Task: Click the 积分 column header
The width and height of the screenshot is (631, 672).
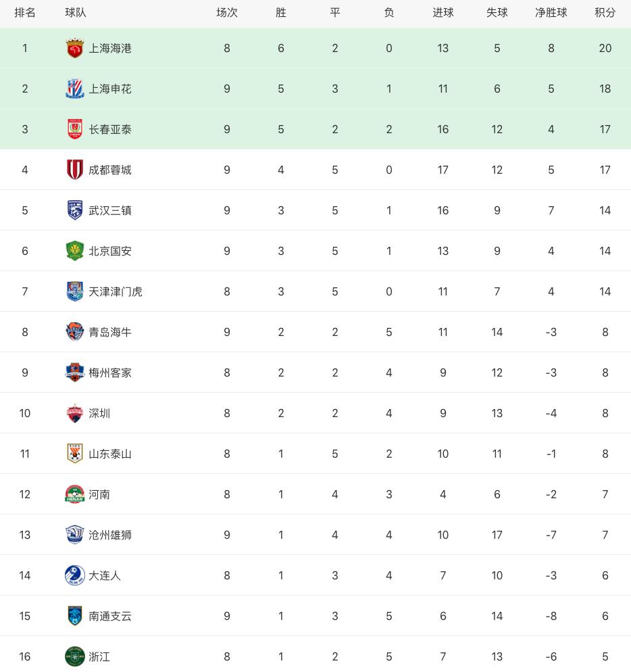Action: coord(605,13)
